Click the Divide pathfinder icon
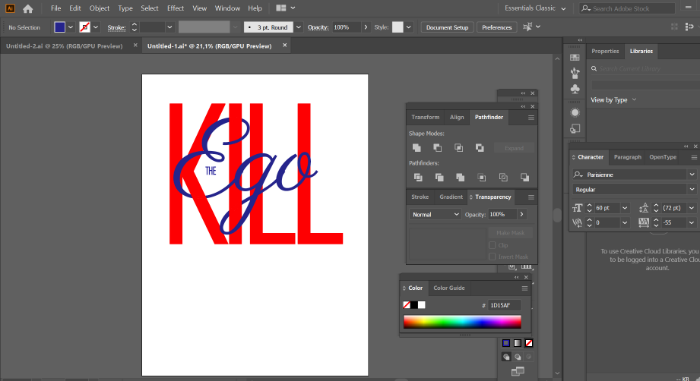 418,177
